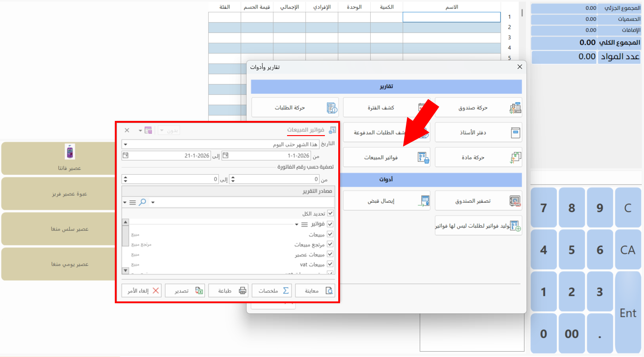The width and height of the screenshot is (644, 357).
Task: Click the stepper arrows of the إلى invoice number
Action: point(126,179)
